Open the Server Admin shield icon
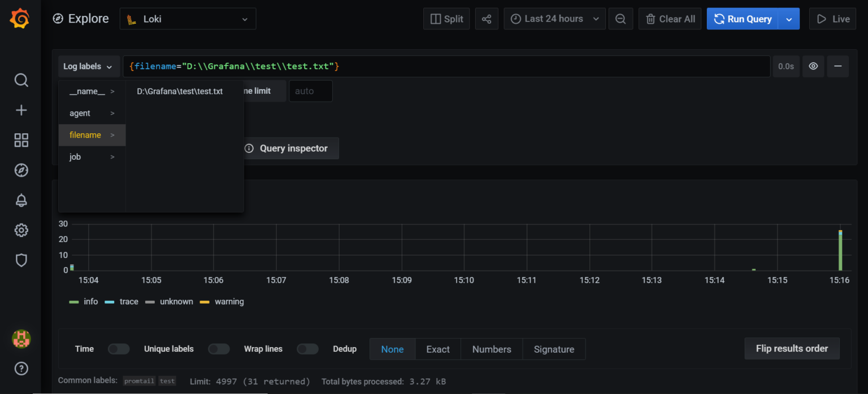 coord(21,260)
